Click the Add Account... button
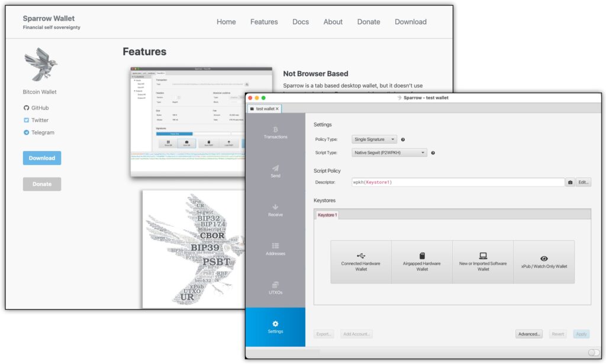This screenshot has width=606, height=364. click(356, 334)
